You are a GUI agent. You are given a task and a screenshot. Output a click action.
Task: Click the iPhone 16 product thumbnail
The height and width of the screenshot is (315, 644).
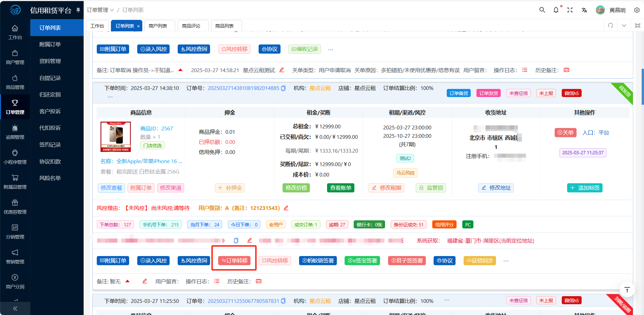coord(116,136)
